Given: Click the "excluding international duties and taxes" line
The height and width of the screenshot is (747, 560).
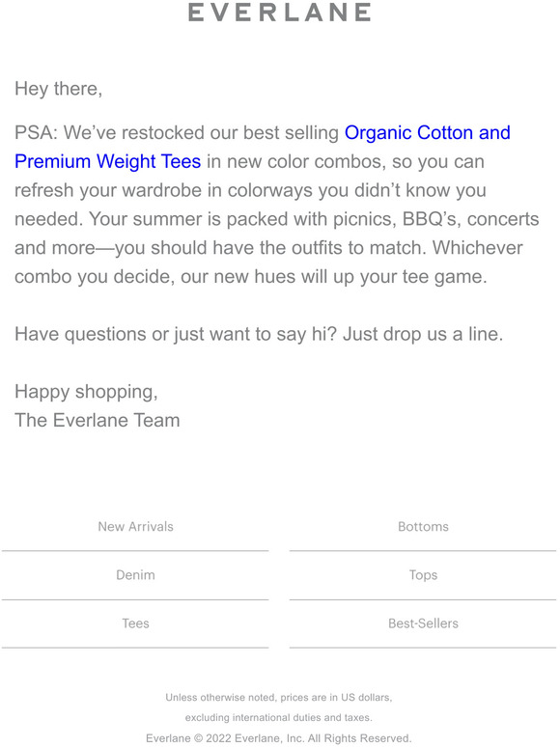Looking at the screenshot, I should [279, 717].
